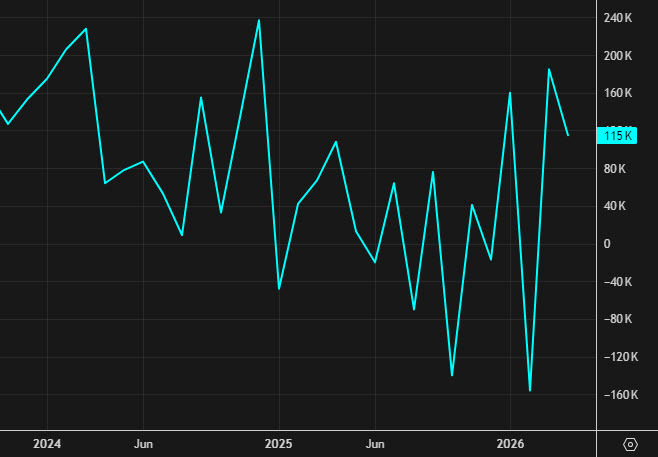Select the 160K price axis label

618,93
